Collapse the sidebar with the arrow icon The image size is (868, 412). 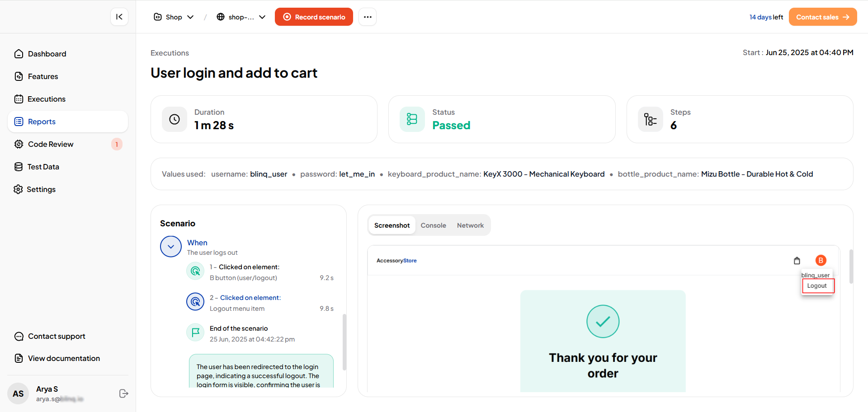119,17
